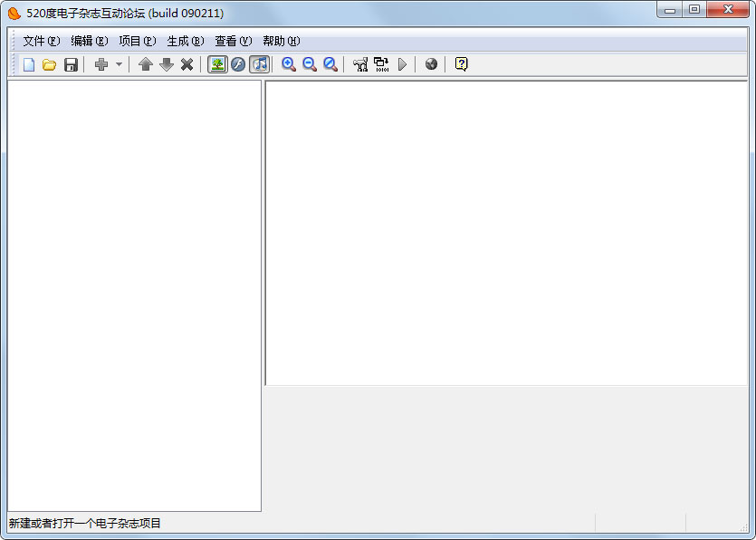
Task: Move item up with the up arrow
Action: tap(145, 64)
